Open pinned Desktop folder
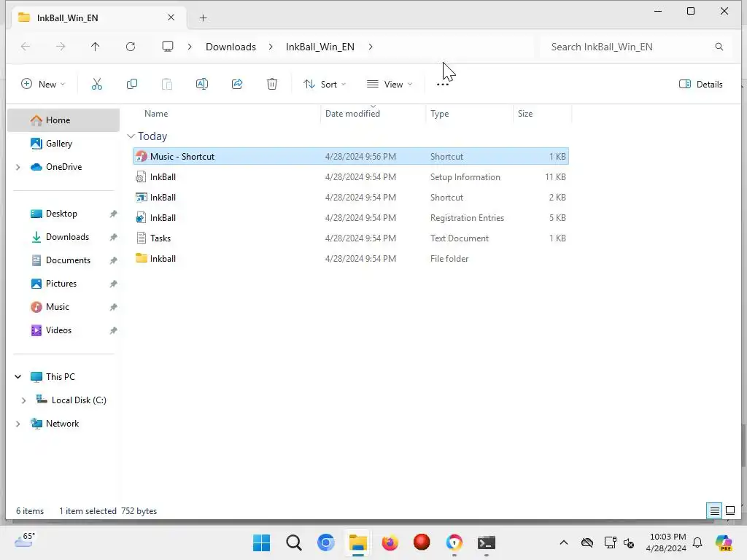This screenshot has height=560, width=747. click(61, 214)
